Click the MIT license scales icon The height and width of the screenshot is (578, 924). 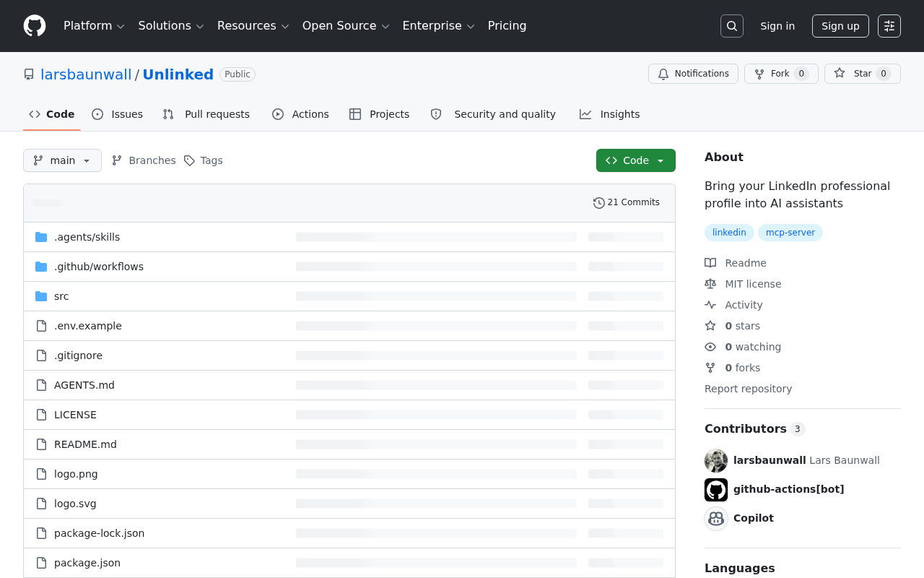(710, 284)
